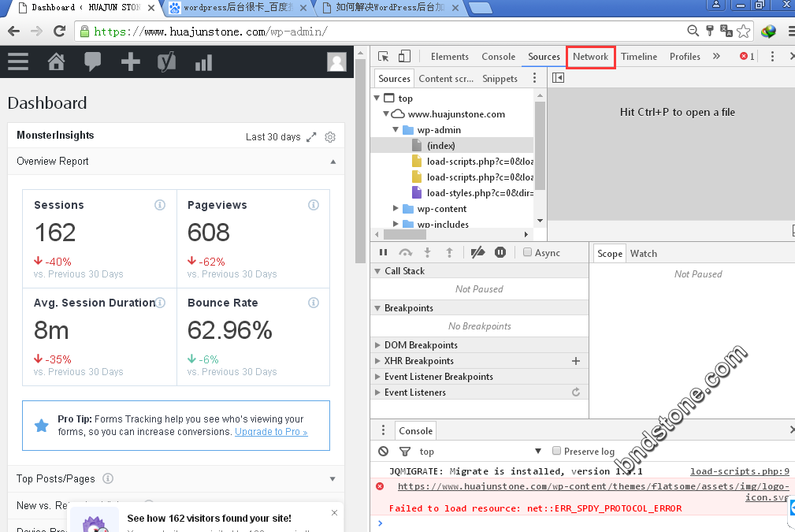The width and height of the screenshot is (795, 532).
Task: Bookmark the page with the star icon
Action: coord(744,32)
